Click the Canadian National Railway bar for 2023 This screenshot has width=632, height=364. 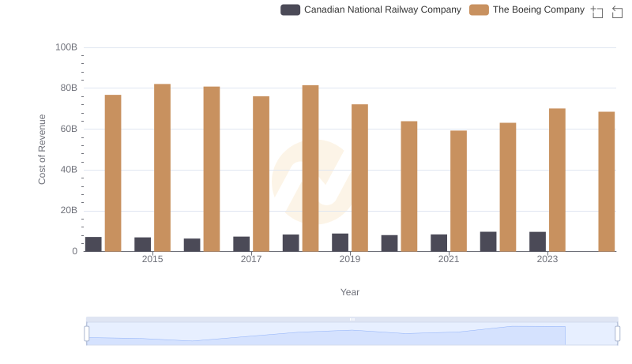click(537, 242)
